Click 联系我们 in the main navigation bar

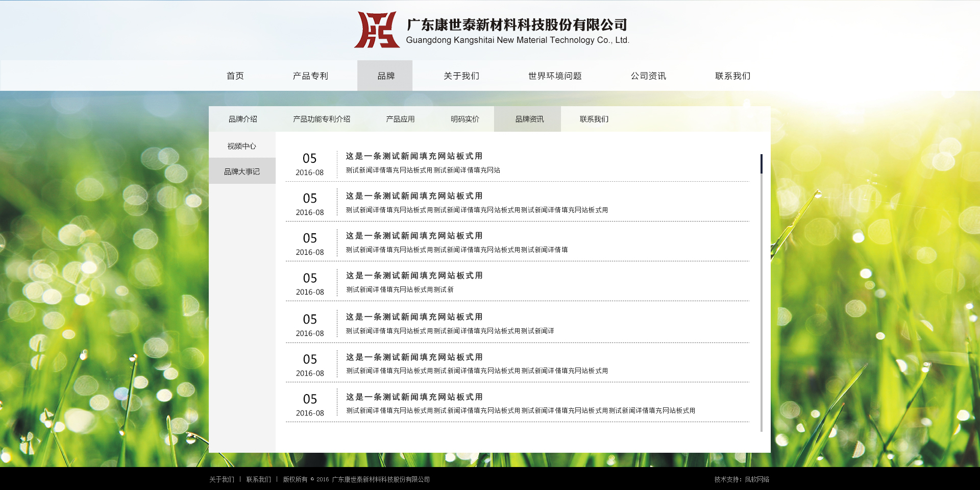pos(732,76)
